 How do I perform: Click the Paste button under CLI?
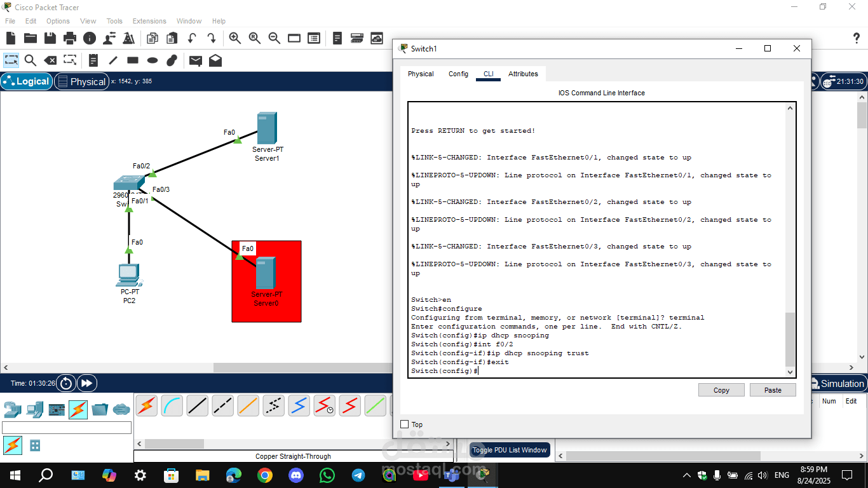coord(773,390)
